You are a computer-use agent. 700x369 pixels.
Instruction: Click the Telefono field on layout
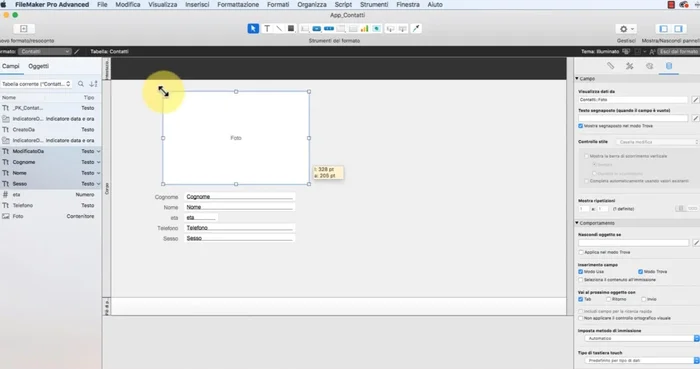tap(239, 228)
